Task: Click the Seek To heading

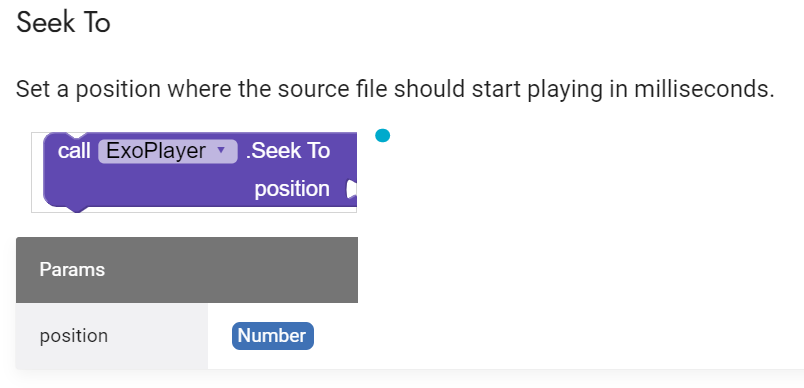Action: [x=63, y=23]
